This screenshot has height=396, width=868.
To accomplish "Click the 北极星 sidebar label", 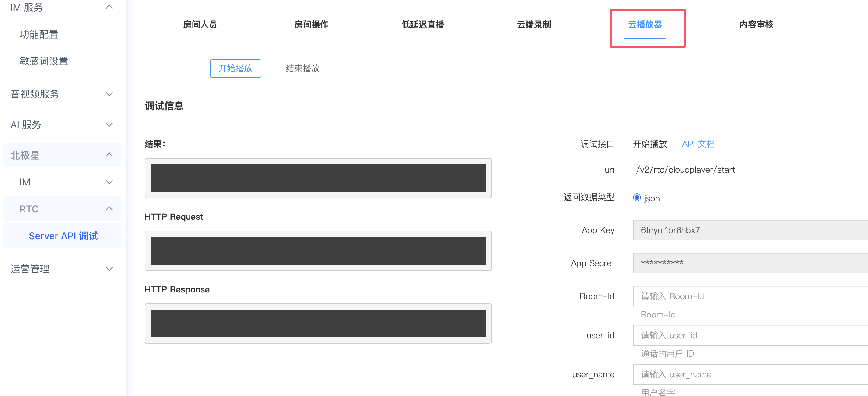I will pyautogui.click(x=25, y=155).
